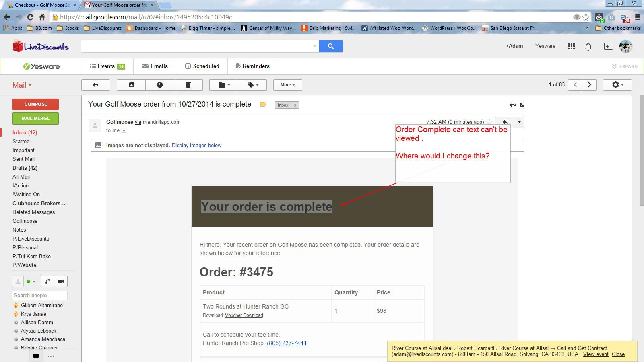Click the COMPOSE button

35,104
